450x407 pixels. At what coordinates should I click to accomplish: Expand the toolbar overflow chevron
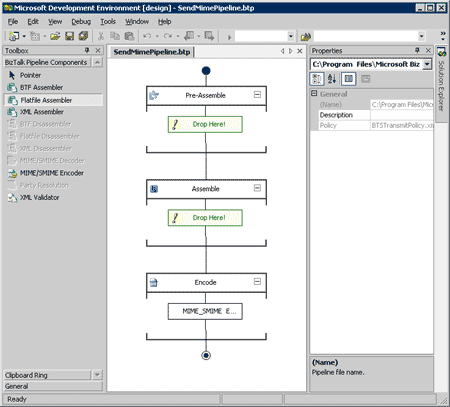tap(443, 36)
